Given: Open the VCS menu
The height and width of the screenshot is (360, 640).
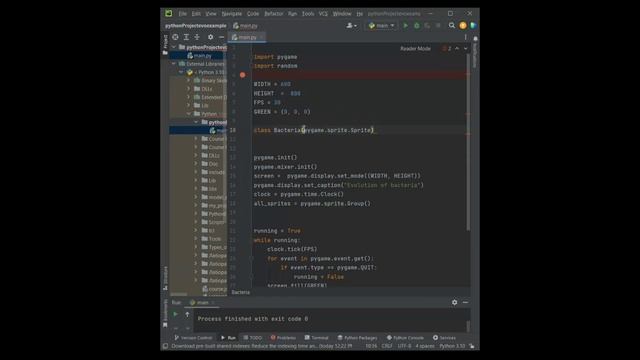Looking at the screenshot, I should [323, 13].
